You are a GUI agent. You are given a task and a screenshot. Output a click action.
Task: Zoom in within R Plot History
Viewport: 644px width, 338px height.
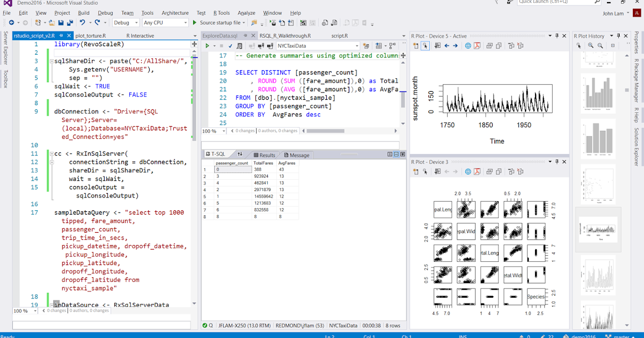coord(590,46)
